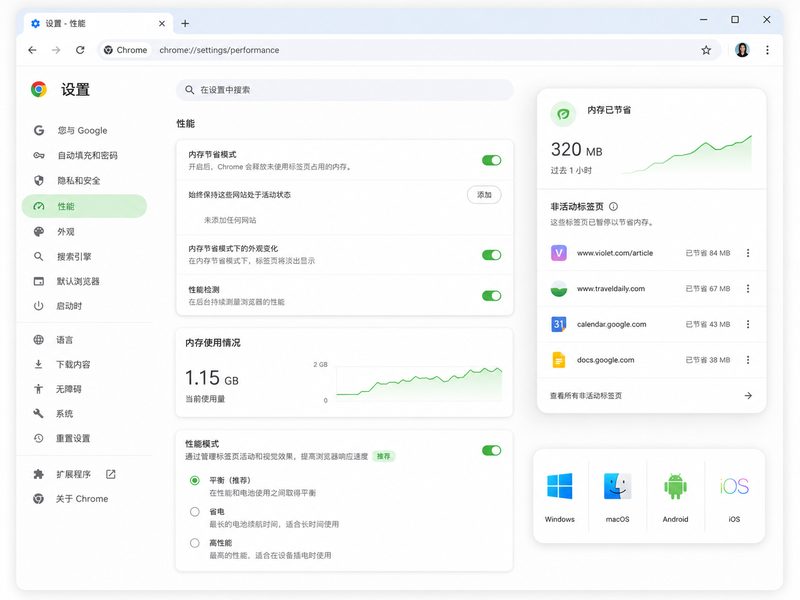800x600 pixels.
Task: Click the 内存已节省 savings graph
Action: pos(689,154)
